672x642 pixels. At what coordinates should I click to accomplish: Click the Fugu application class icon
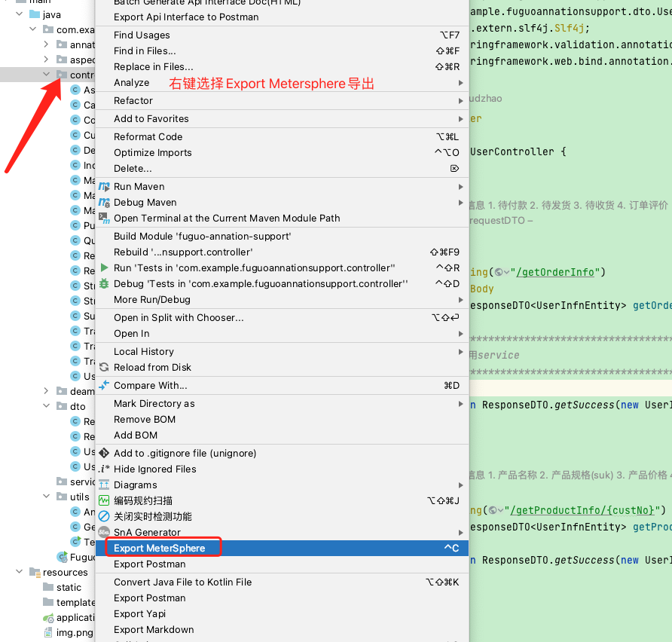pos(63,557)
